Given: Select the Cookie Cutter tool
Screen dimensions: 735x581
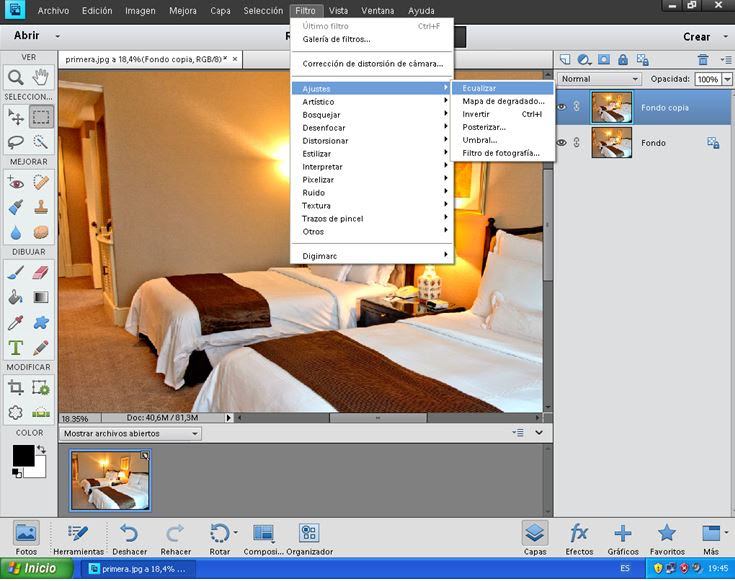Looking at the screenshot, I should pos(16,412).
